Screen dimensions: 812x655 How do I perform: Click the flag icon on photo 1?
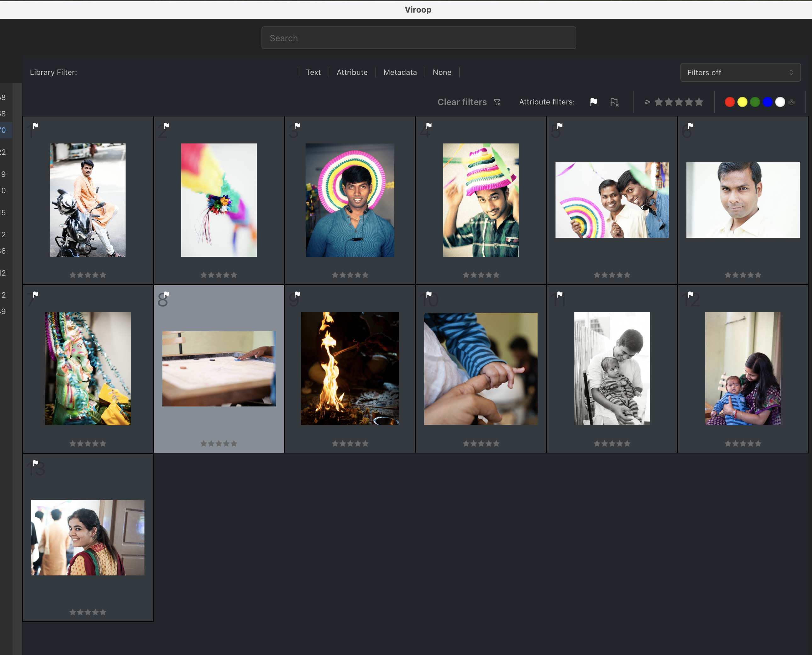[36, 126]
